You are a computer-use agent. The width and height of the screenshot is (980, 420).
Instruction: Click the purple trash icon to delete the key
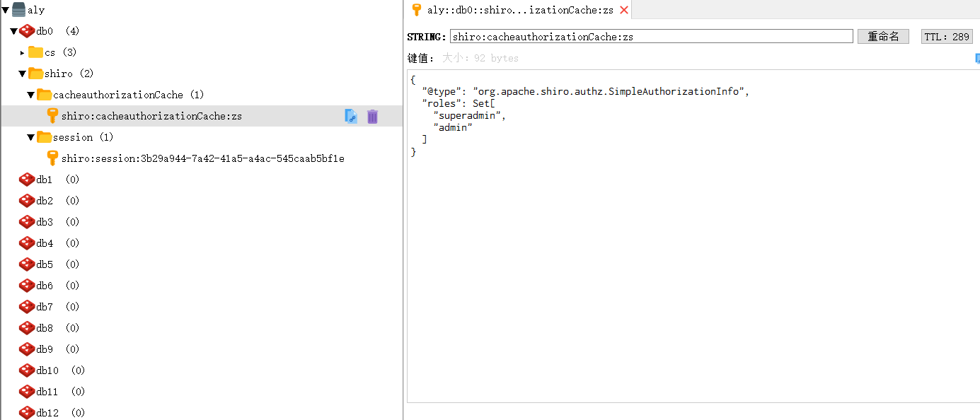372,116
